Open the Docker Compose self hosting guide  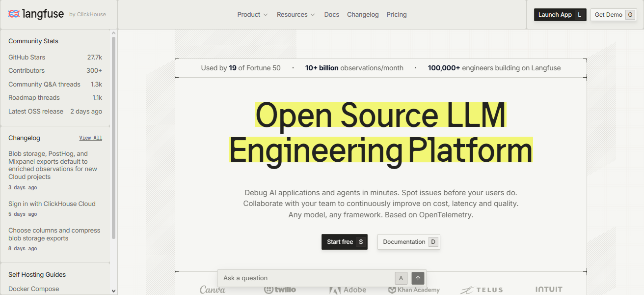(34, 289)
